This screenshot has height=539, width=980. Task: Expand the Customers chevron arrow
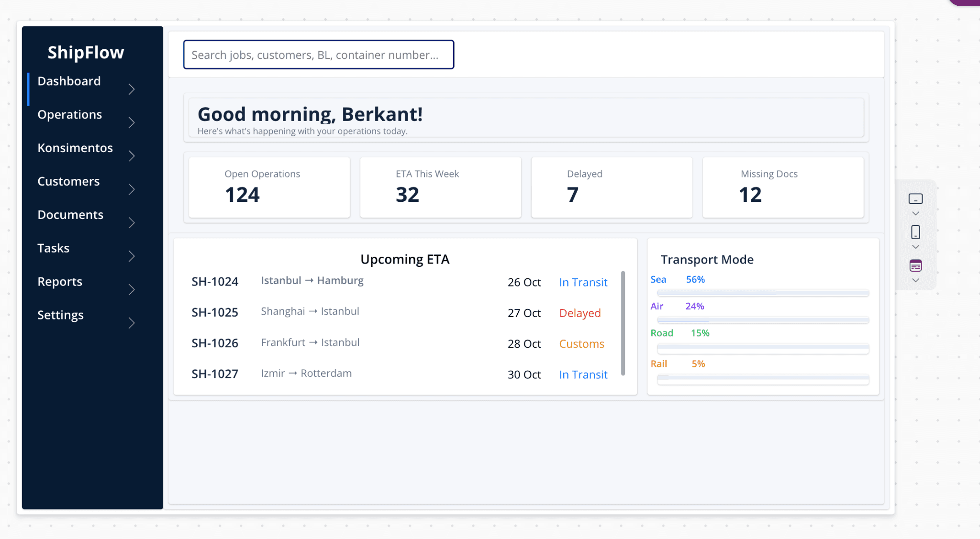coord(132,189)
